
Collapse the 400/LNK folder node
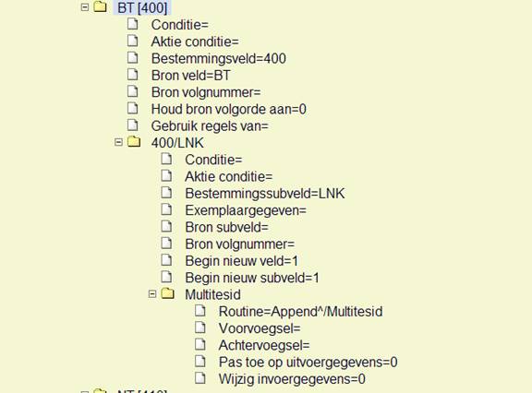(x=118, y=142)
